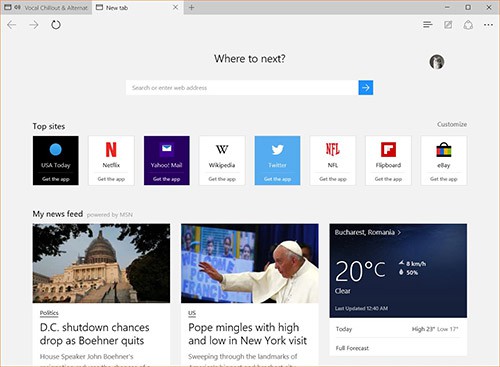The height and width of the screenshot is (367, 500).
Task: Switch to the Vocal Chillout tab
Action: (46, 7)
